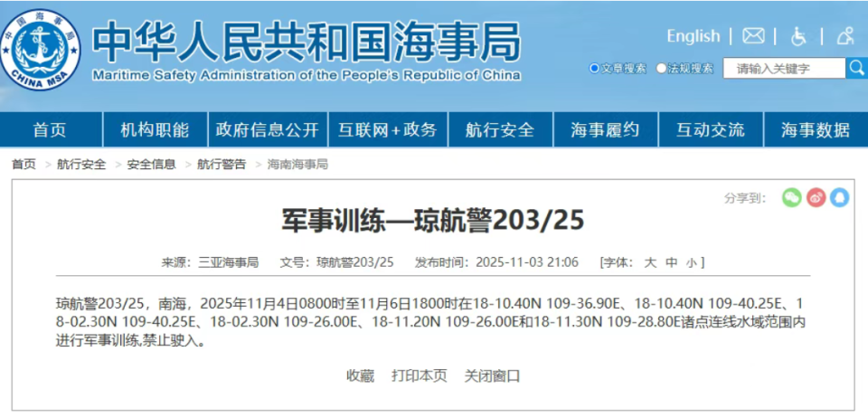This screenshot has width=868, height=418.
Task: Open 互联网+政务 navigation menu
Action: (388, 130)
